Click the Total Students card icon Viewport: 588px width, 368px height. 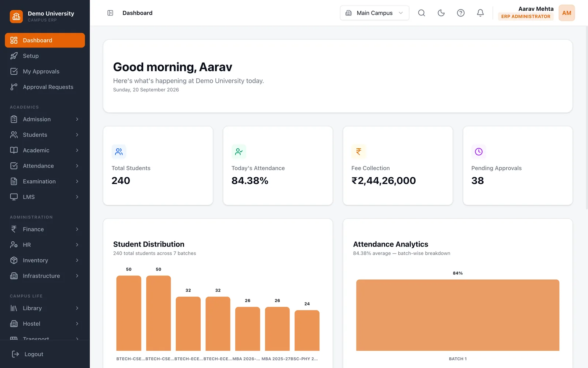tap(119, 152)
